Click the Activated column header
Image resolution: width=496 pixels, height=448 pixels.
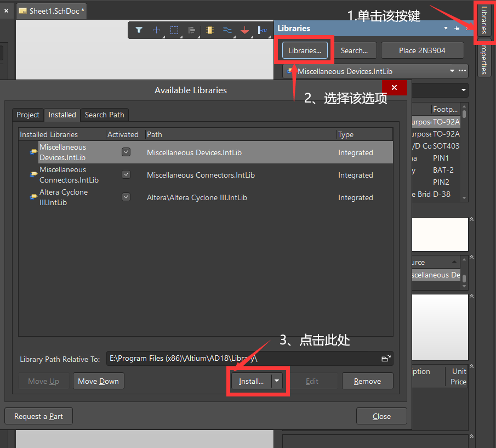126,134
